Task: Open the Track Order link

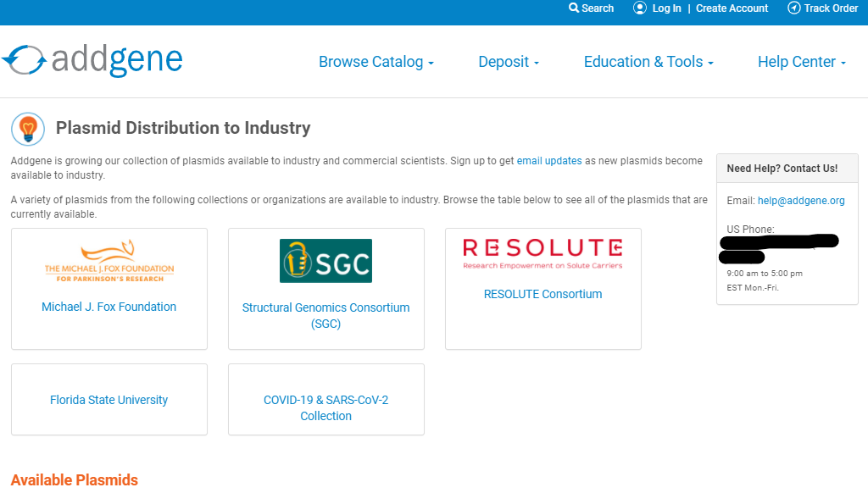Action: (x=831, y=8)
